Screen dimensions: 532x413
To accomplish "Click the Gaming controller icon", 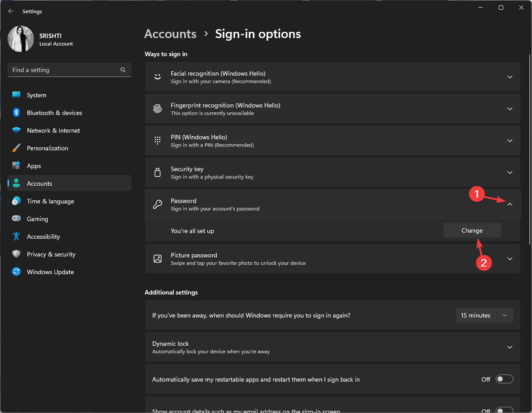I will pos(16,219).
